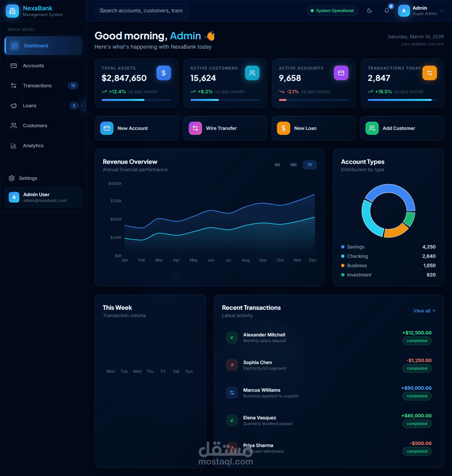
Task: Switch revenue chart to 6M range
Action: [x=293, y=165]
